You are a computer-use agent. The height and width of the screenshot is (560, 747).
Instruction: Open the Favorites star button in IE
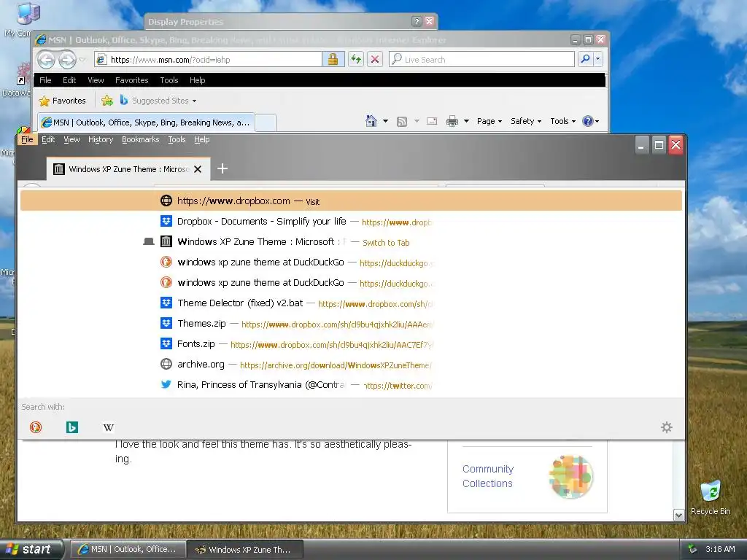[63, 101]
